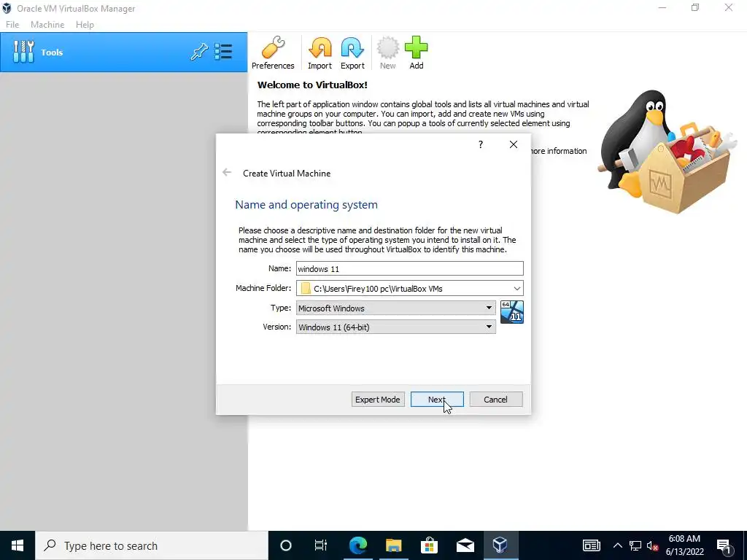Show hidden system tray icons

coord(617,545)
